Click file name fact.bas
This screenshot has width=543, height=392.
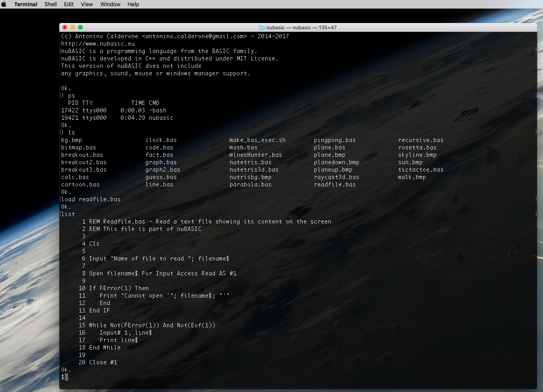click(x=160, y=155)
